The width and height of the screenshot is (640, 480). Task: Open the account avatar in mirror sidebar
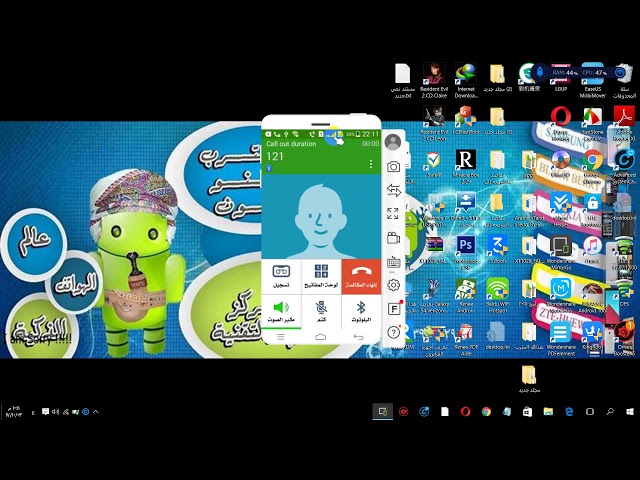coord(393,142)
